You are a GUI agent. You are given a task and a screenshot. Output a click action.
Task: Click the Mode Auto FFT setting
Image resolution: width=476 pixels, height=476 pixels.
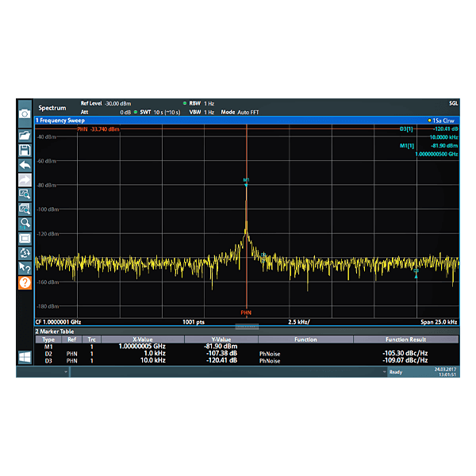point(240,113)
